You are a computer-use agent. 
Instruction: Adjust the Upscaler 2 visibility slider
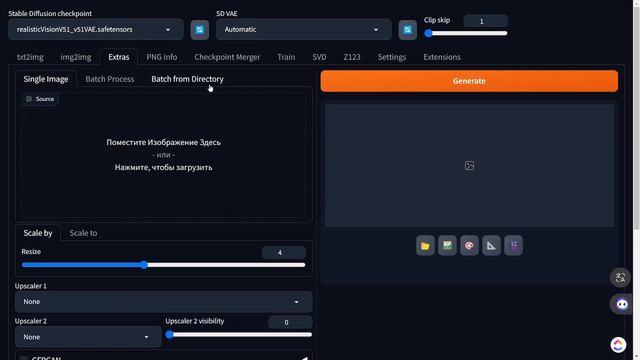point(239,335)
